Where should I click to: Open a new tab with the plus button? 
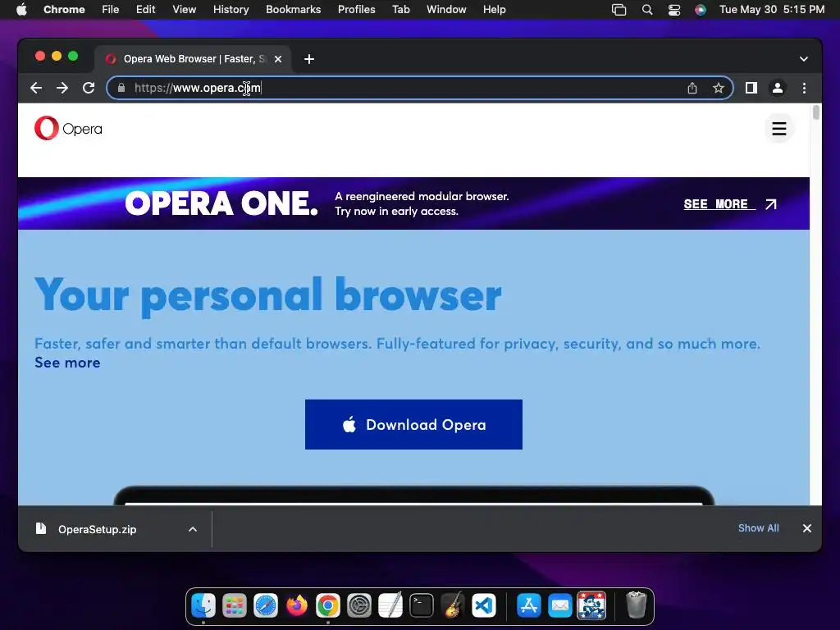309,59
